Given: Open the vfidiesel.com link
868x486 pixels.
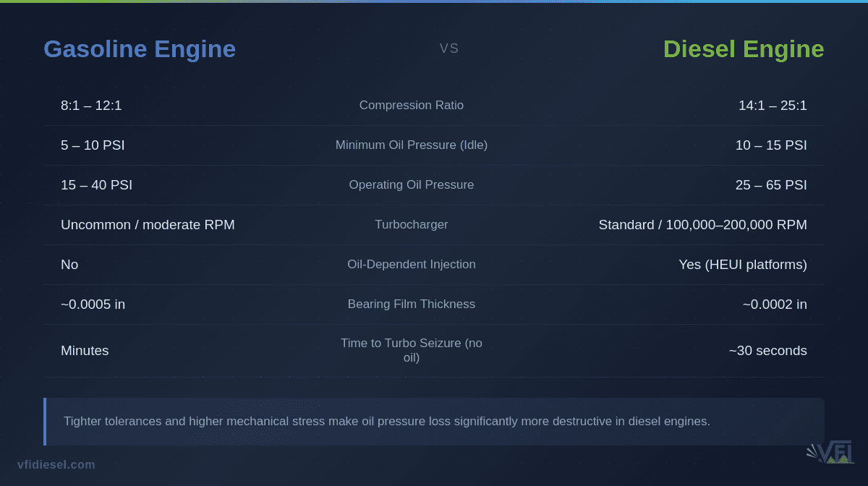Looking at the screenshot, I should pyautogui.click(x=56, y=464).
